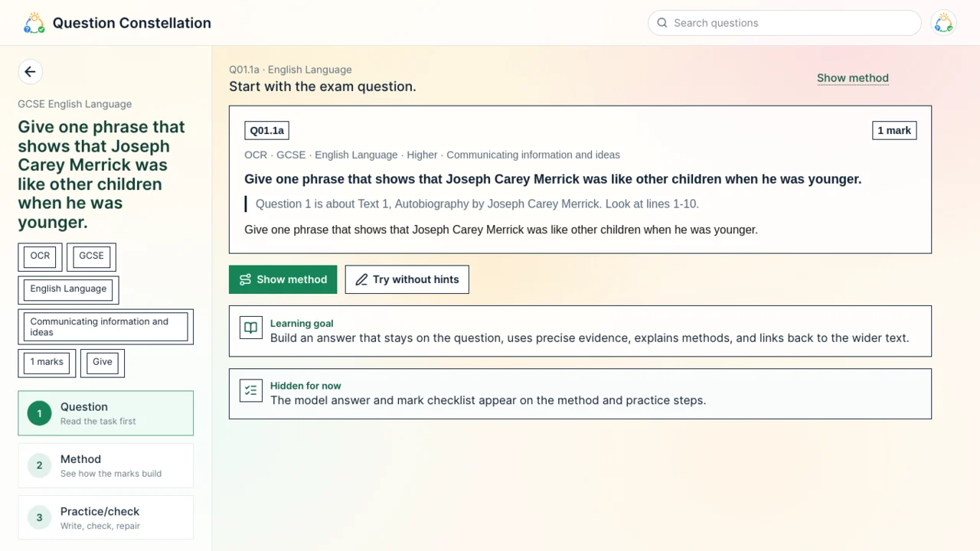Screen dimensions: 980x551
Task: Click the Try without hints button
Action: [407, 280]
